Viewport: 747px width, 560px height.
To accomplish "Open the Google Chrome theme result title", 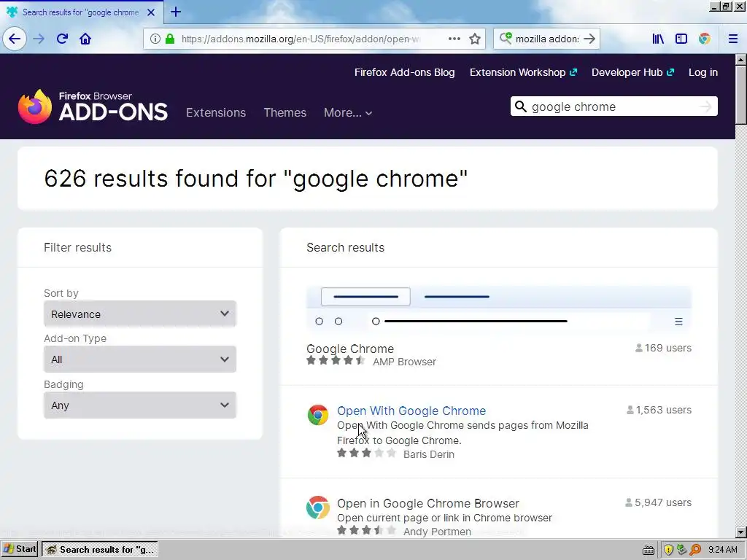I will pyautogui.click(x=350, y=349).
